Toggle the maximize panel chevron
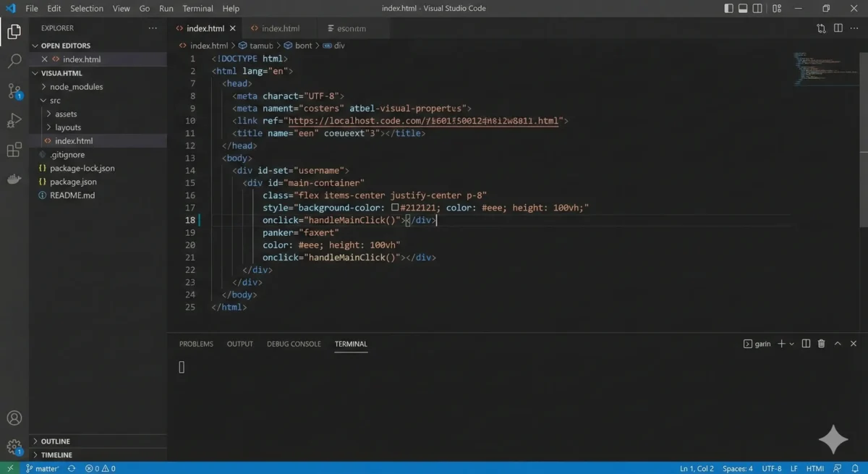The height and width of the screenshot is (474, 868). pos(838,343)
